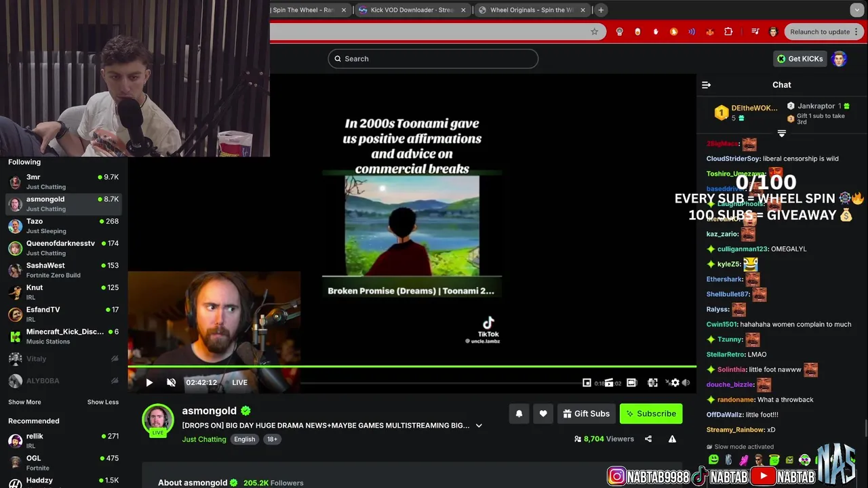This screenshot has width=868, height=488.
Task: Click the Kick search field
Action: click(x=433, y=59)
